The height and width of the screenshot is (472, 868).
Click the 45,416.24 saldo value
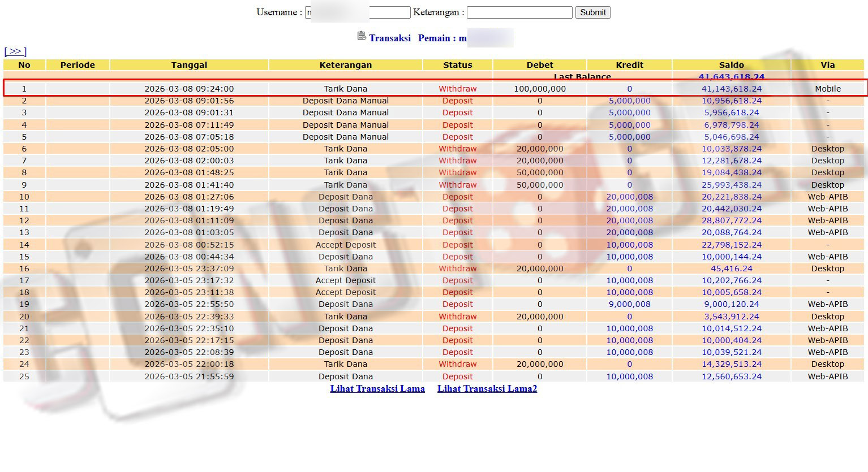tap(731, 269)
